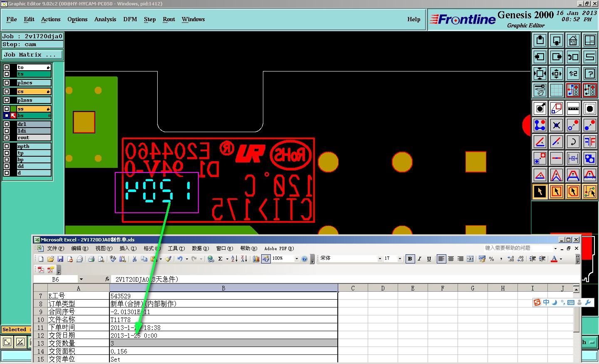
Task: Toggle Bold formatting in Excel
Action: (410, 259)
